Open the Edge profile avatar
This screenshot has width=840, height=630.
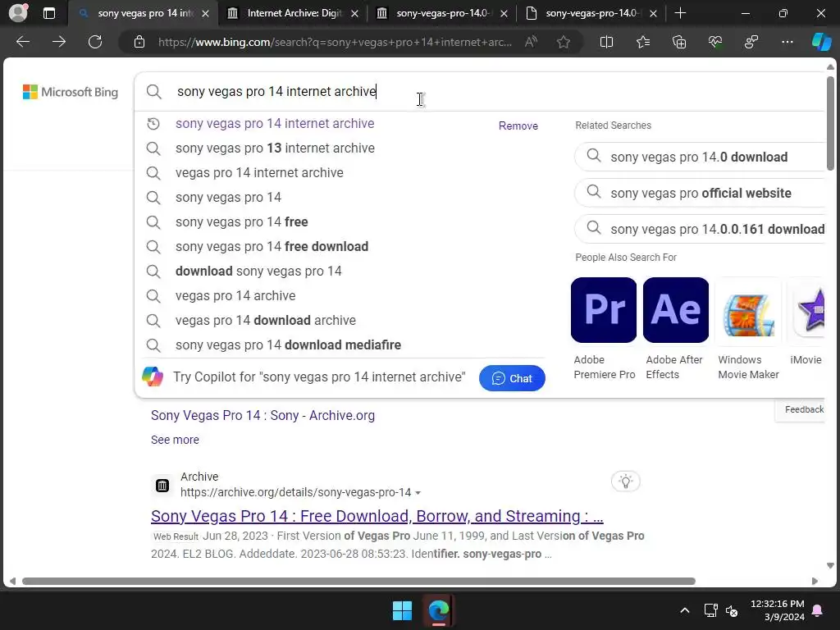pos(18,13)
